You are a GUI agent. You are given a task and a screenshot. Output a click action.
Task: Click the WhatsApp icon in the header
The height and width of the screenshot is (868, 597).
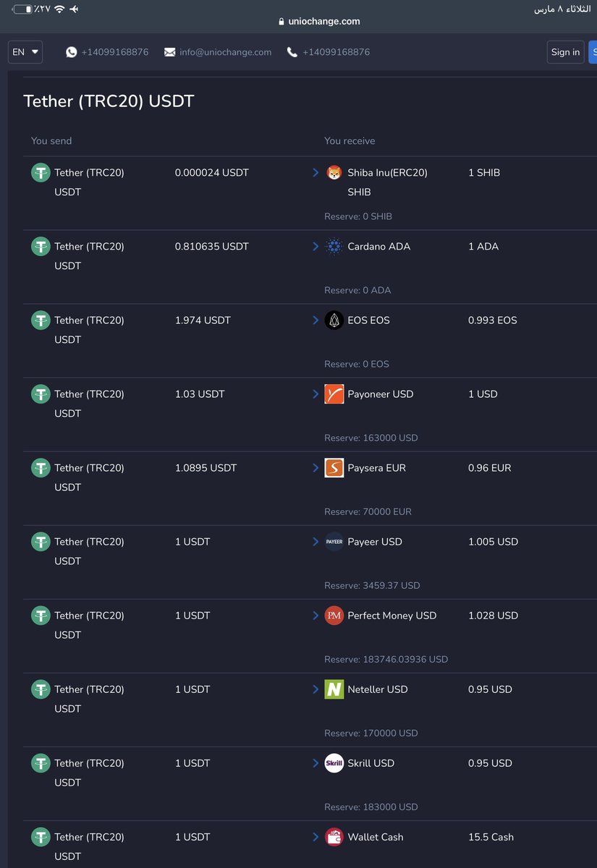pos(71,52)
